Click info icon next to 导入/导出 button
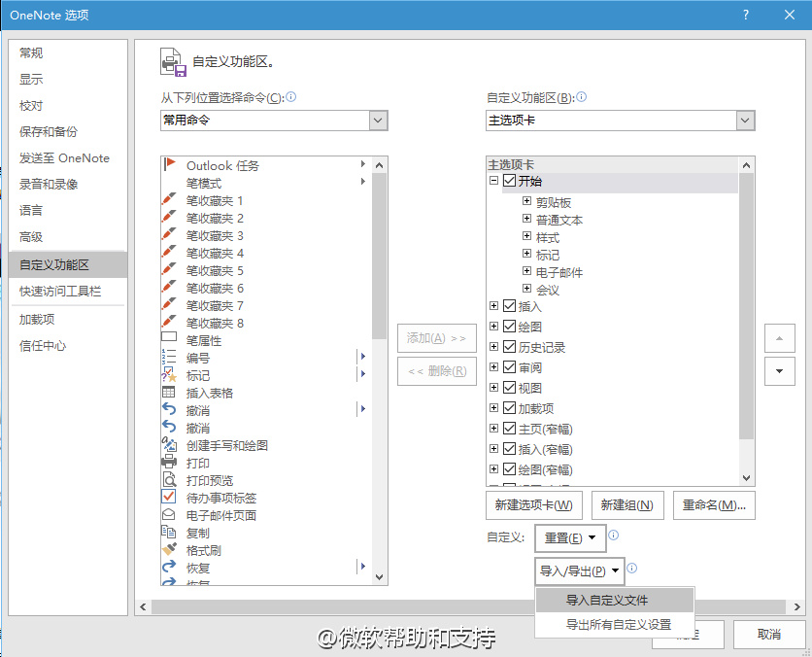Screen dimensions: 812x657 pos(631,569)
